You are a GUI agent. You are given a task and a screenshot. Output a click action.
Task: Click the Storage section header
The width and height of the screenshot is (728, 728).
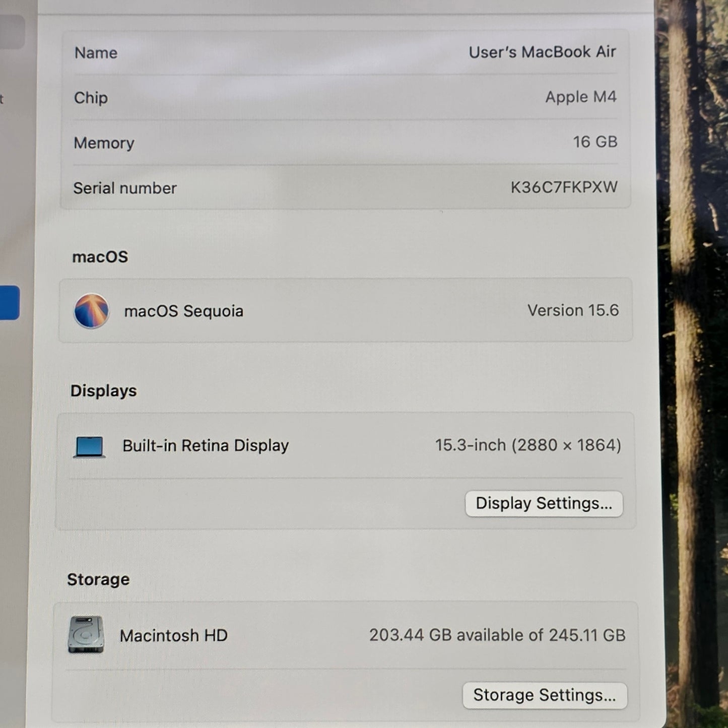97,579
